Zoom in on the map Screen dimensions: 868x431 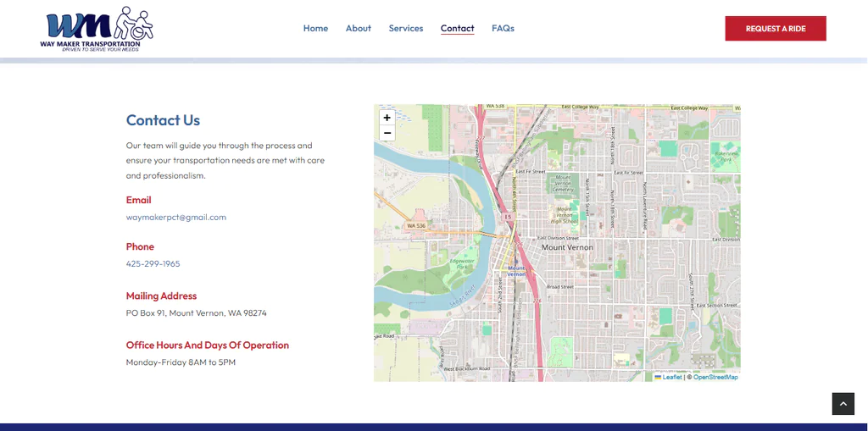(x=387, y=118)
